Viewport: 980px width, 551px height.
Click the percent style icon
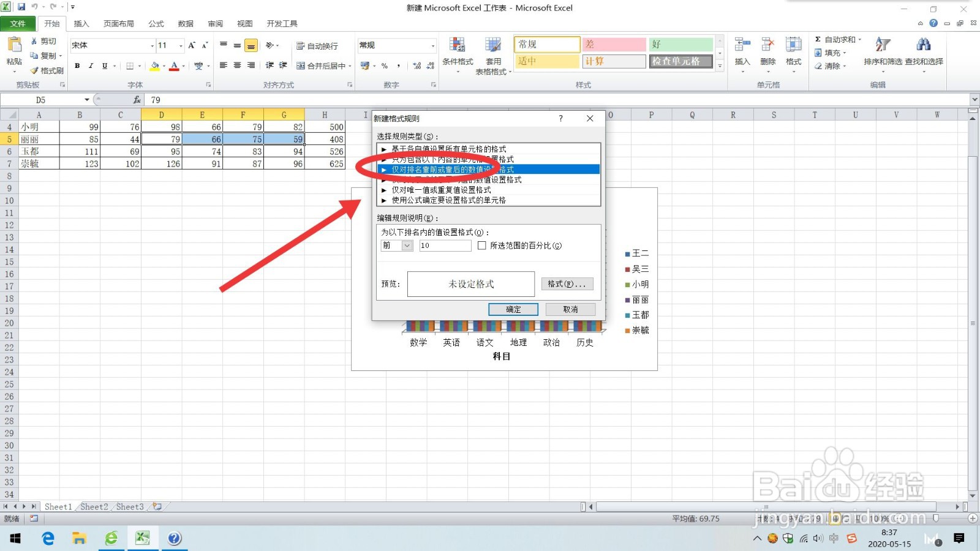[x=385, y=66]
